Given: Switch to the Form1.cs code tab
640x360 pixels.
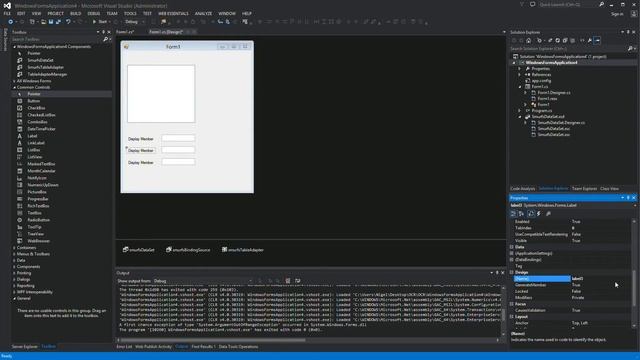Looking at the screenshot, I should tap(125, 32).
